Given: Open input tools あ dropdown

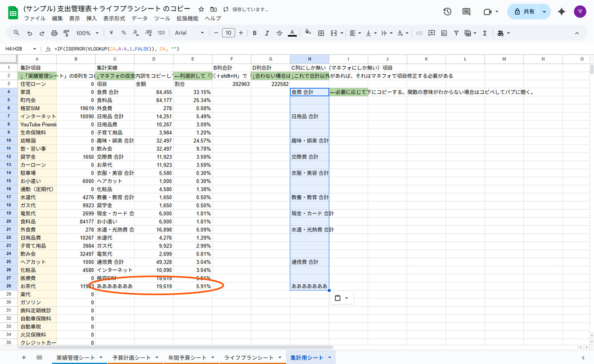Looking at the screenshot, I should pos(504,33).
